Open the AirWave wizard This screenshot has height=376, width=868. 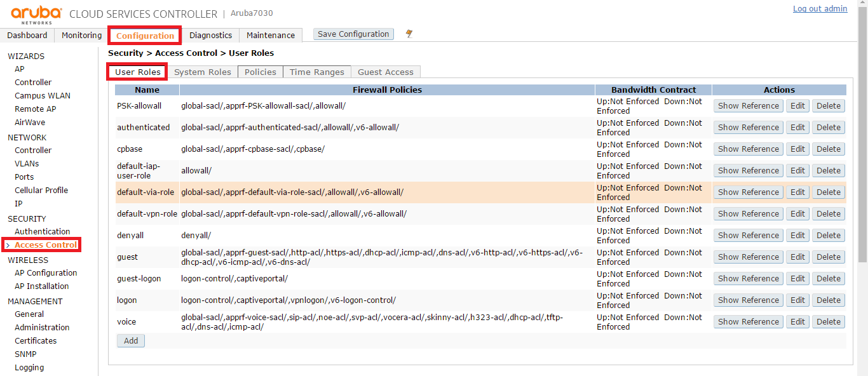click(30, 122)
